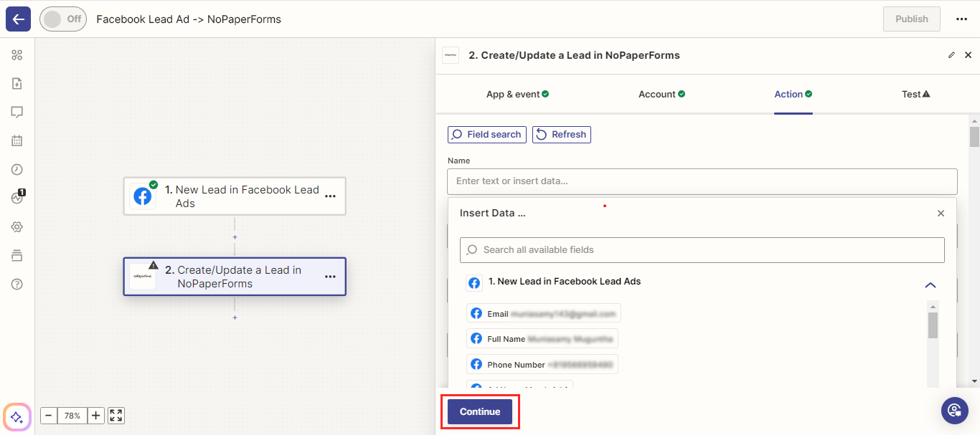This screenshot has width=980, height=435.
Task: Click the NoPaperForms logo in panel header
Action: 451,55
